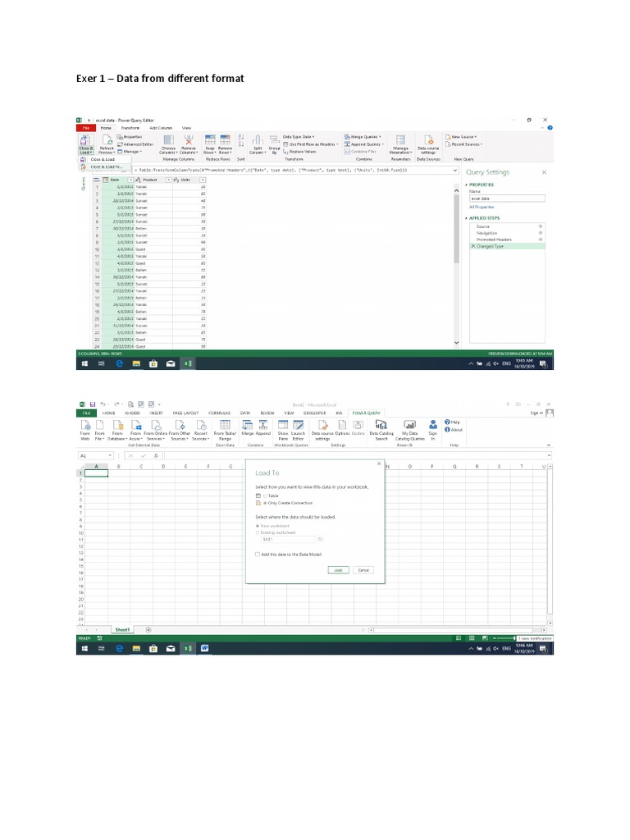Open Date column filter dropdown in query preview

130,180
